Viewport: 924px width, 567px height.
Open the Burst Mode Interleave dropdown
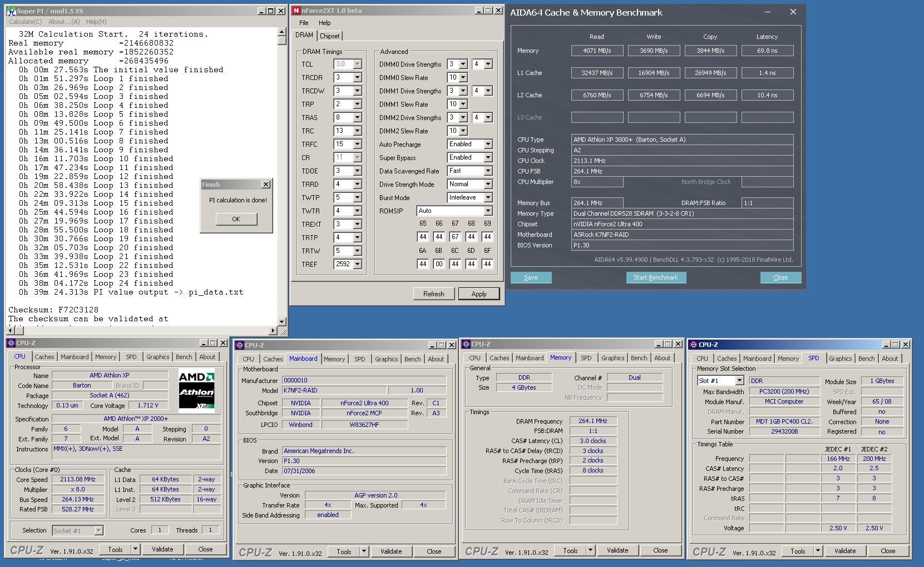click(488, 198)
